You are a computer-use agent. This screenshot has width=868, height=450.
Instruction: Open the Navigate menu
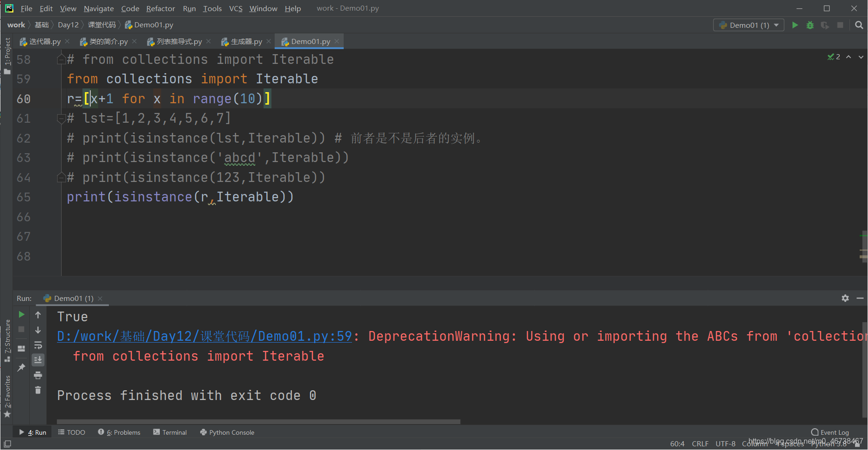(99, 8)
